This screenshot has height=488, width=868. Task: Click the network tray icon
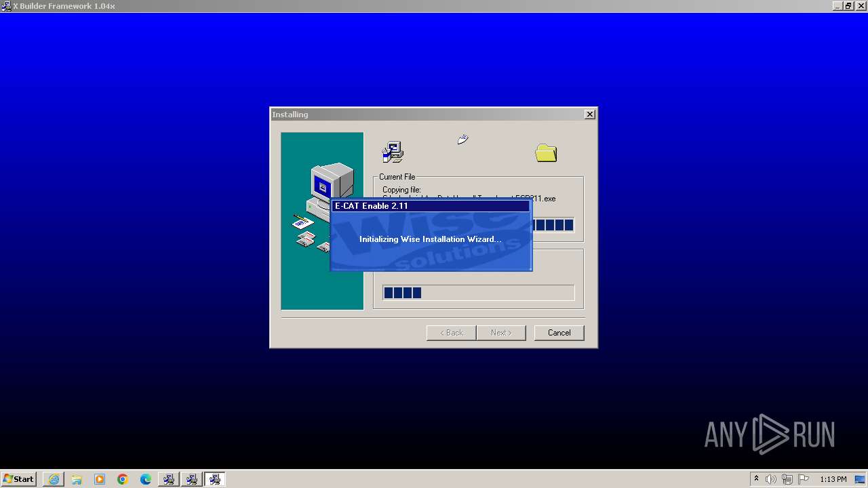click(787, 479)
